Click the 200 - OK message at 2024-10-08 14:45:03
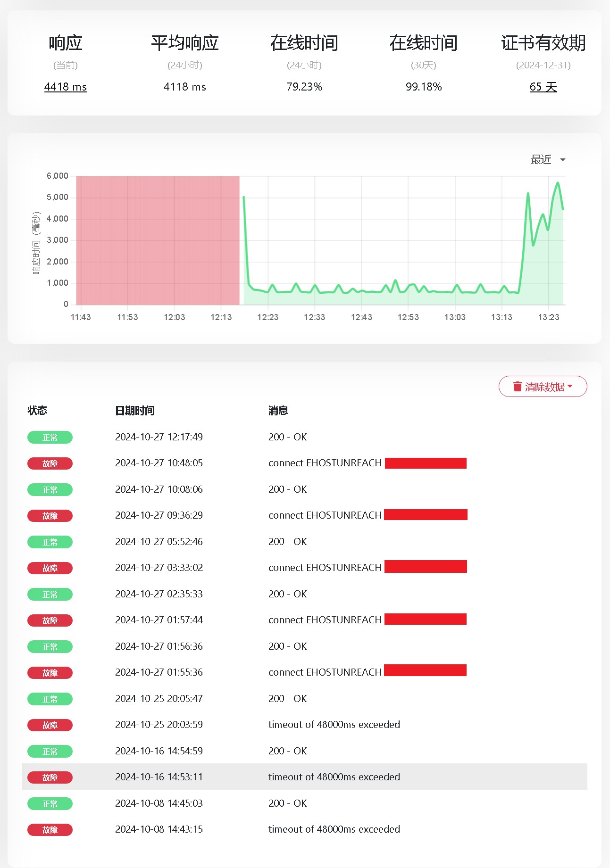Screen dimensions: 610x868 coord(287,803)
